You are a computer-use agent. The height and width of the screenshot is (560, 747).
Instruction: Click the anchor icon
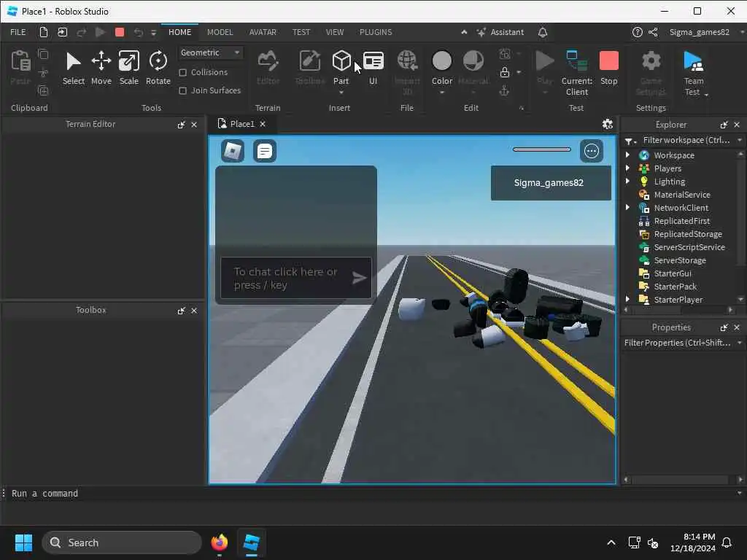pyautogui.click(x=505, y=90)
